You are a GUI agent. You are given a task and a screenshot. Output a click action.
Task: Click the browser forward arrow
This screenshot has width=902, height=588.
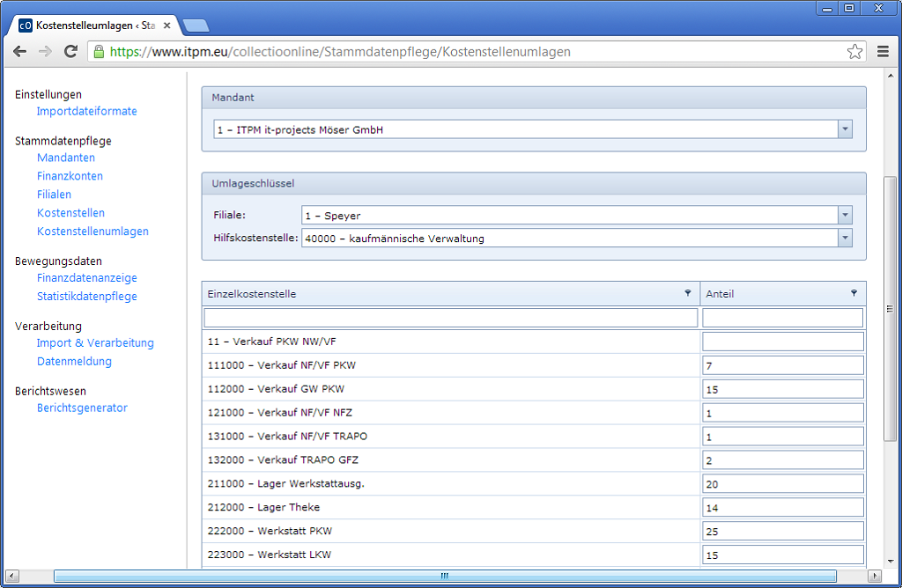coord(45,52)
